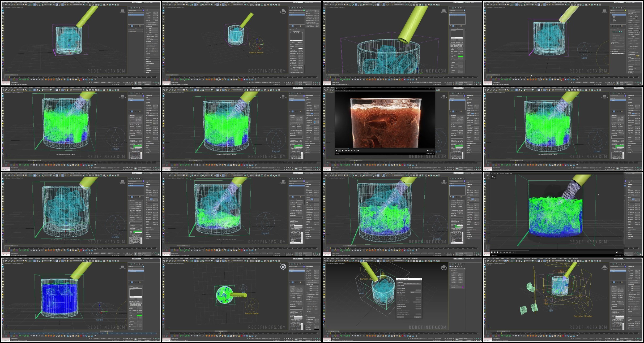Enable Solid Object checkbox in Phoenix dialog
Viewport: 644px width, 343px height.
coord(397,282)
